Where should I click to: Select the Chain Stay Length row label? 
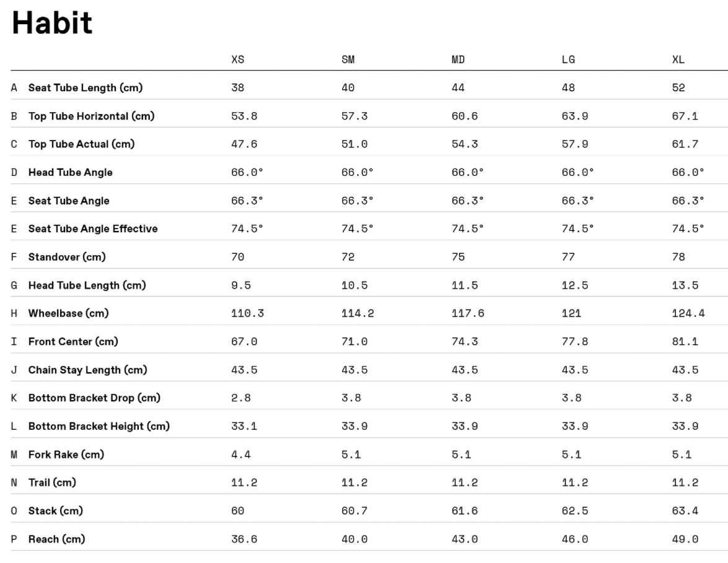pos(86,370)
